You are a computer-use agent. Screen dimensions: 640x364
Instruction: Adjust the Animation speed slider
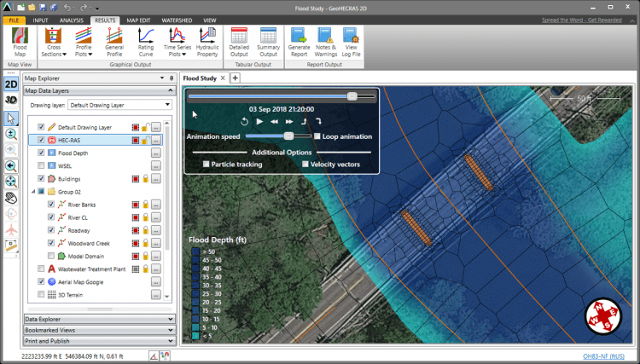289,136
